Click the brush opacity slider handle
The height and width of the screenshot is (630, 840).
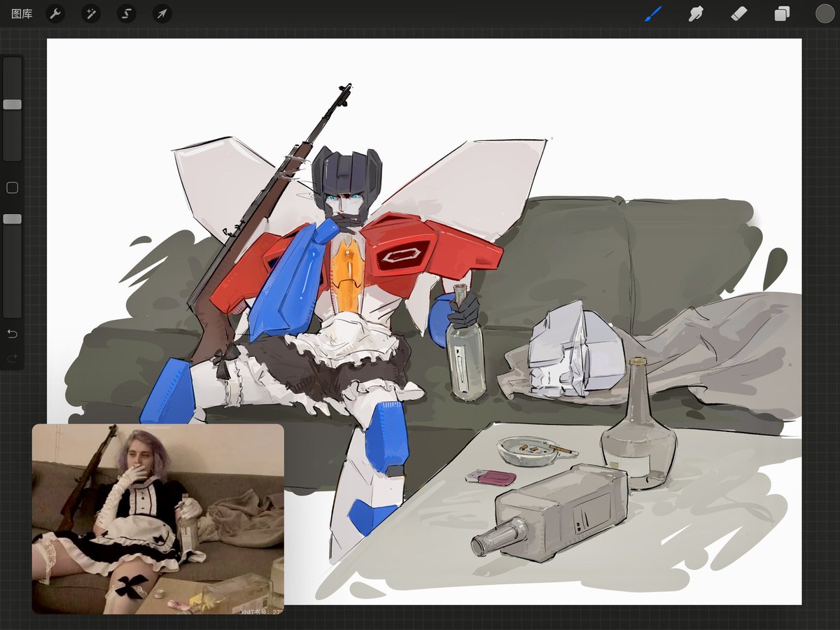click(12, 219)
